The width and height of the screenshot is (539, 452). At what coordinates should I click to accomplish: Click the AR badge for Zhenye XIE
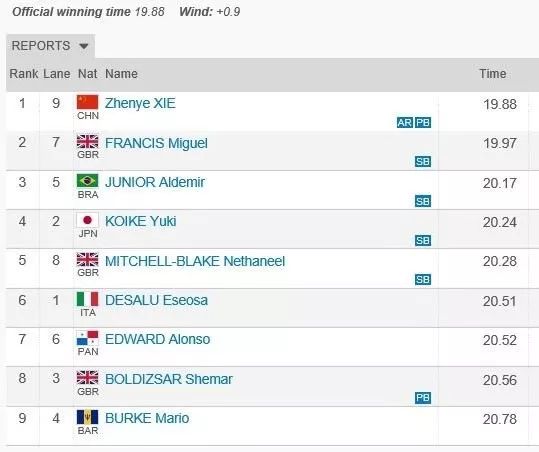[x=405, y=123]
